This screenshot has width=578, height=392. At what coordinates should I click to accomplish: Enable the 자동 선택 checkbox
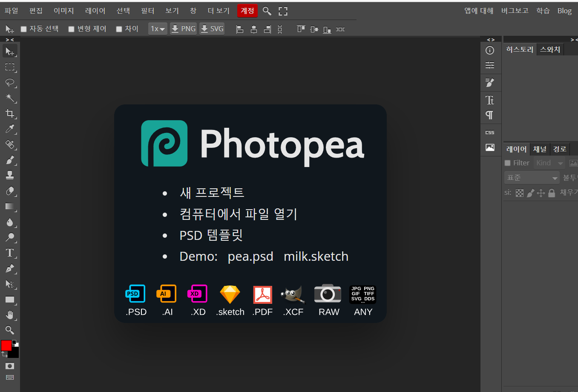pyautogui.click(x=24, y=29)
